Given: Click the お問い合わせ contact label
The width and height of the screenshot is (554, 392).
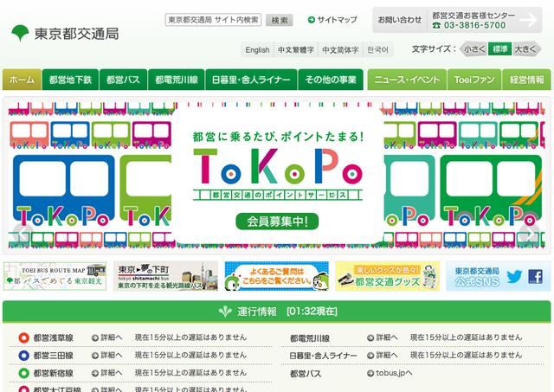Looking at the screenshot, I should (399, 20).
